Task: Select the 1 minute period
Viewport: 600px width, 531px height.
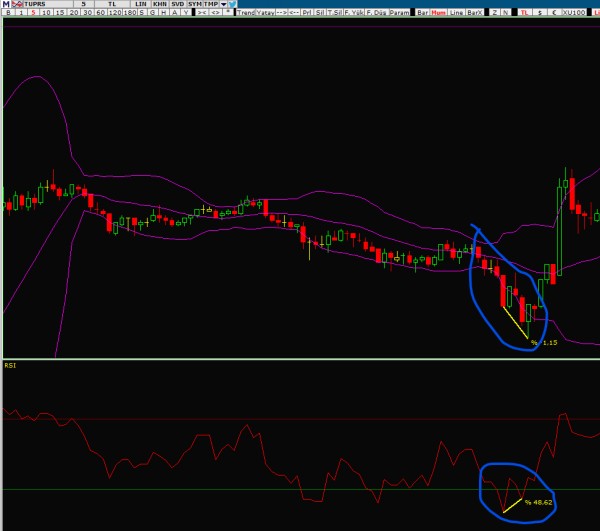Action: point(21,13)
